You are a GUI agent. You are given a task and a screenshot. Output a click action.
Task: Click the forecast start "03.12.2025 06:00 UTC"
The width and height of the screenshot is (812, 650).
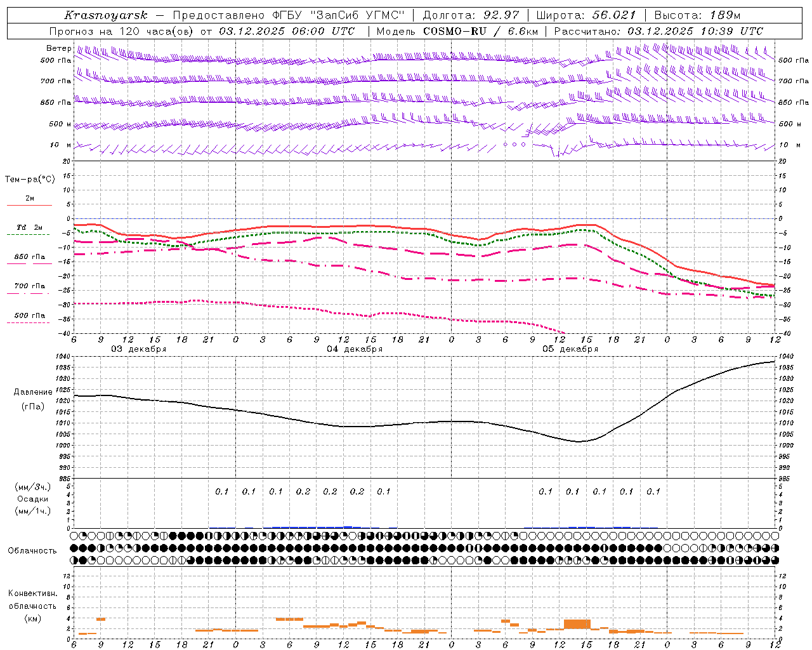tap(287, 31)
